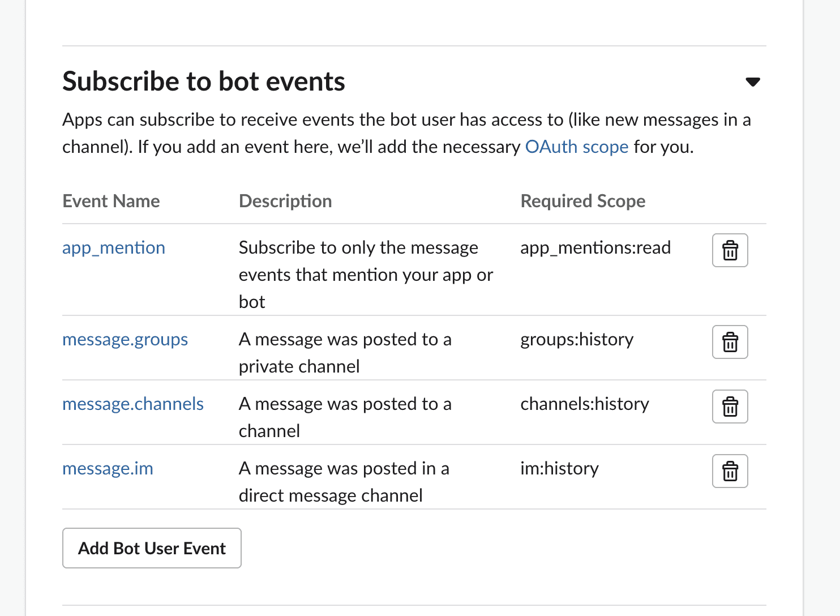
Task: Click the im:history scope text
Action: [x=559, y=469]
